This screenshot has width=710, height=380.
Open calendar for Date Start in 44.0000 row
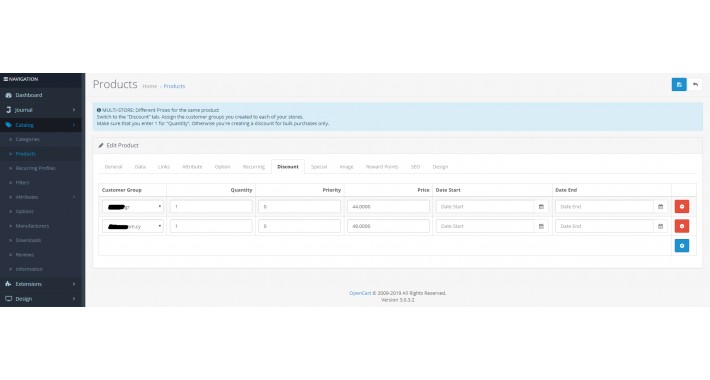tap(541, 207)
